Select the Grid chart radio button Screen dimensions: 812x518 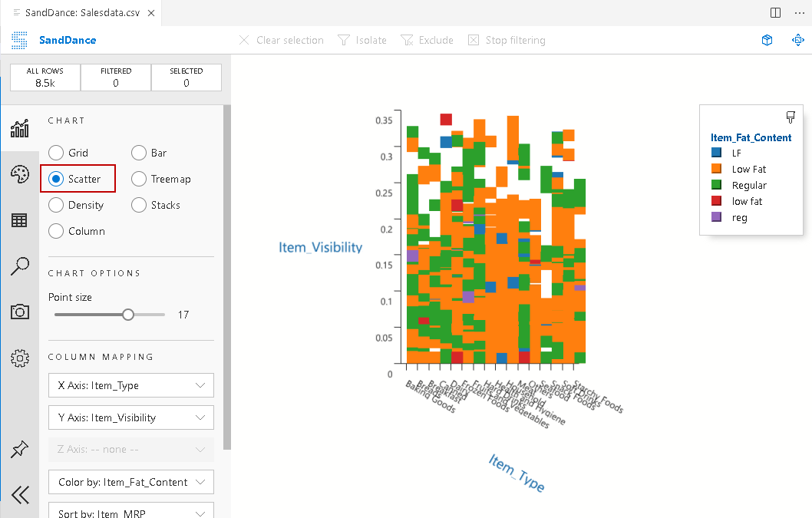pyautogui.click(x=56, y=153)
